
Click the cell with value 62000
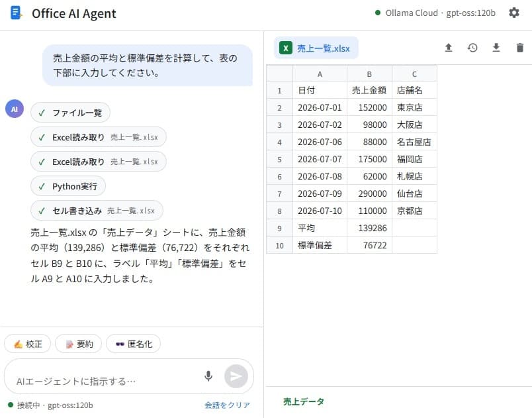(369, 177)
